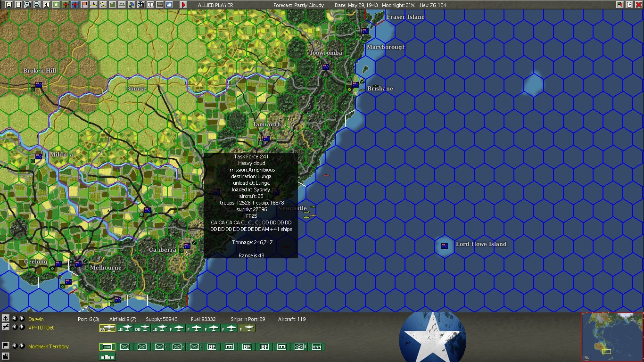
Task: Go to previous base with Darwin left arrow
Action: [x=15, y=319]
